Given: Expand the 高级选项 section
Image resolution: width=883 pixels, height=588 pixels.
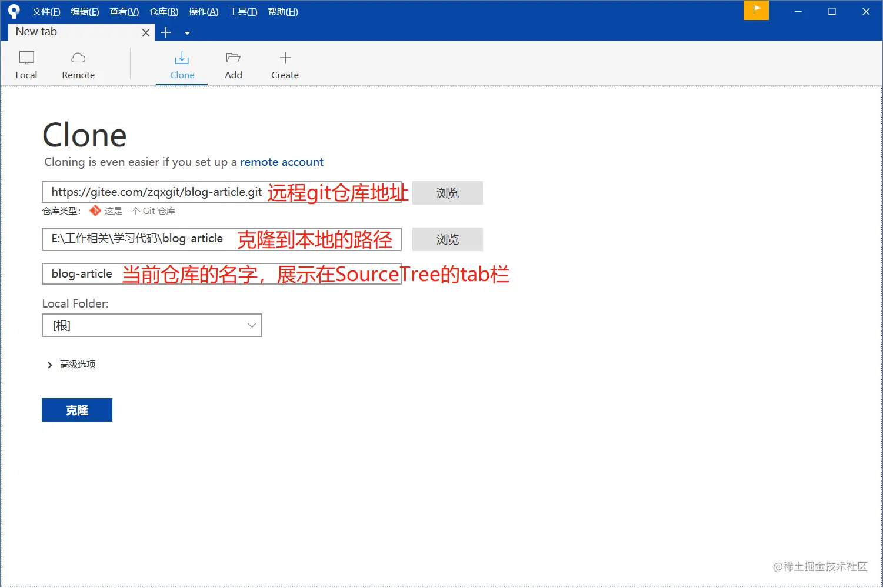Looking at the screenshot, I should click(71, 365).
